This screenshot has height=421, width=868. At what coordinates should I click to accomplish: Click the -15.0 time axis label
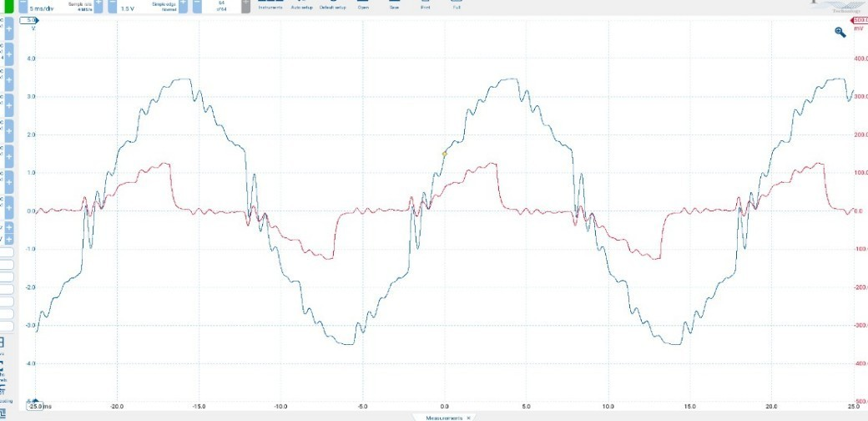click(199, 406)
